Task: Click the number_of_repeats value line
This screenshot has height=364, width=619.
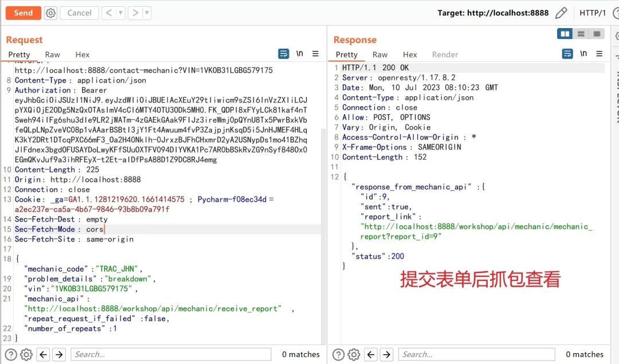Action: point(70,328)
